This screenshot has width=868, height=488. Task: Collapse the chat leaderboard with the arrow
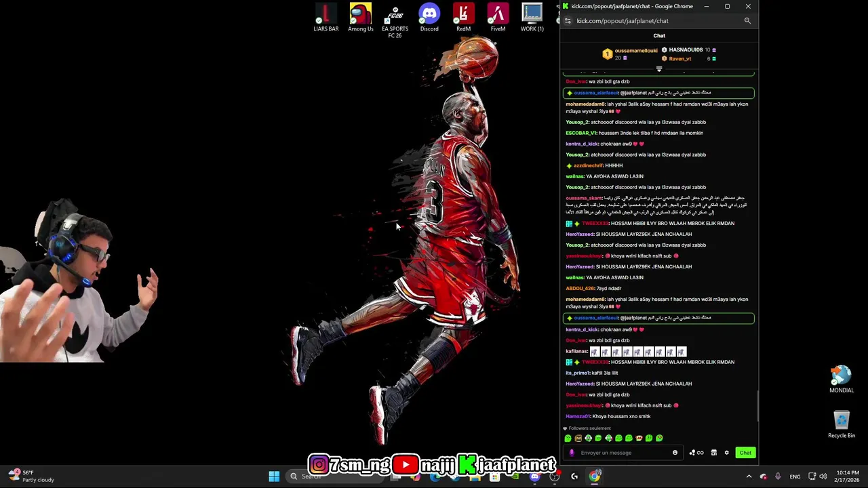coord(659,69)
